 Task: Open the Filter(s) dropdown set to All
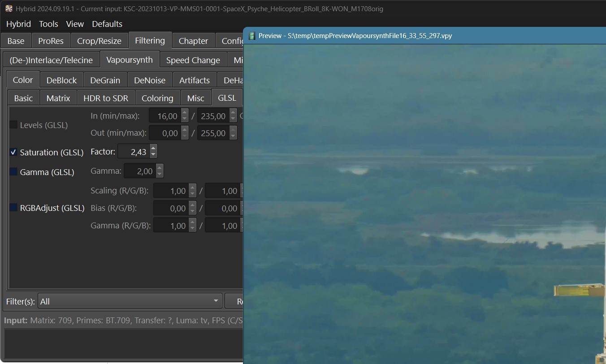pos(130,301)
